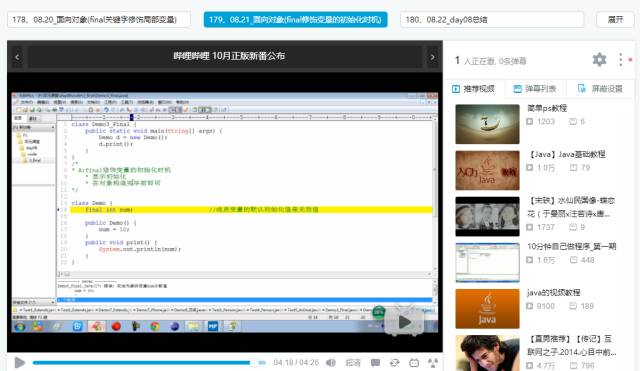
Task: Click the large play overlay on the video
Action: pyautogui.click(x=404, y=322)
